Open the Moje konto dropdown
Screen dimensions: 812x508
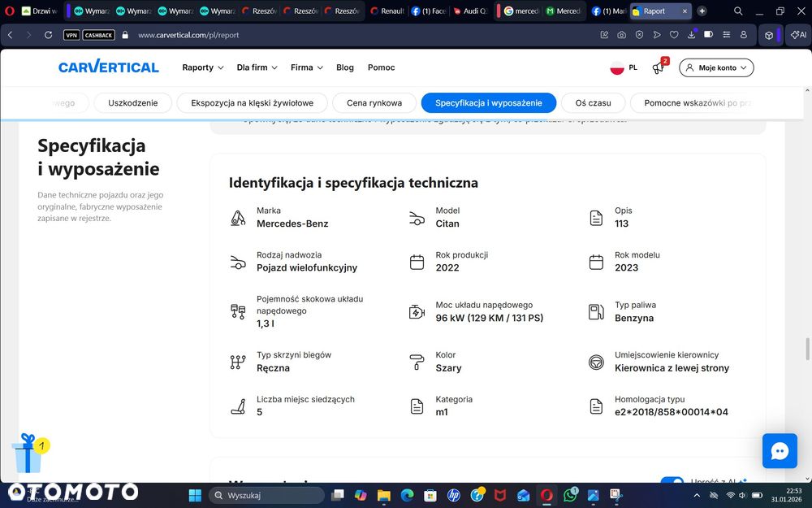tap(716, 67)
